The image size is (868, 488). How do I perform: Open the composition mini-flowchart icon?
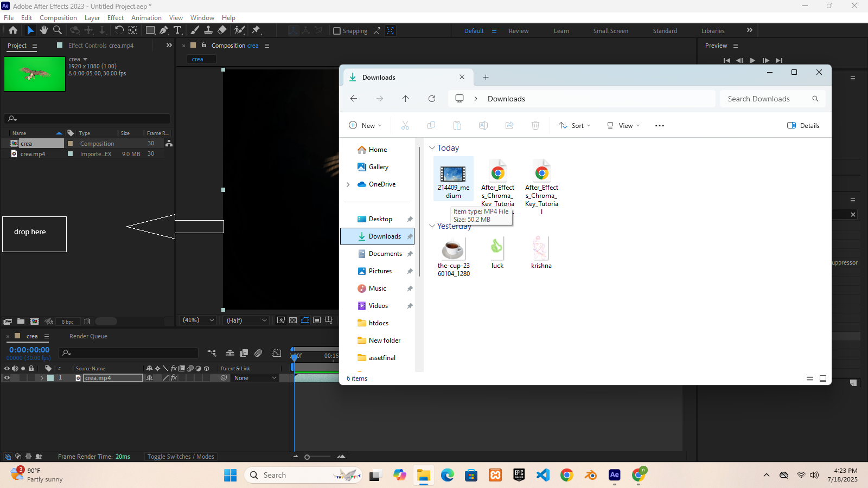(x=212, y=353)
